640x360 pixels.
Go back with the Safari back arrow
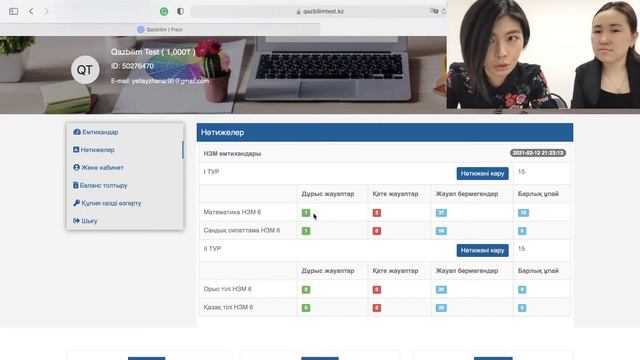(x=31, y=11)
